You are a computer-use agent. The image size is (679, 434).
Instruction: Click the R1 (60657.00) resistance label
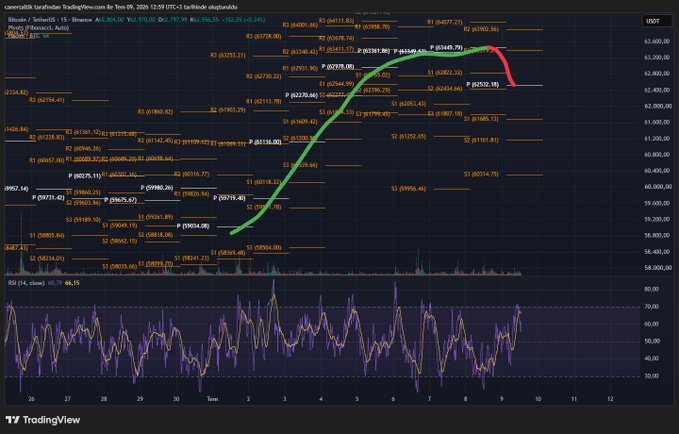[47, 160]
